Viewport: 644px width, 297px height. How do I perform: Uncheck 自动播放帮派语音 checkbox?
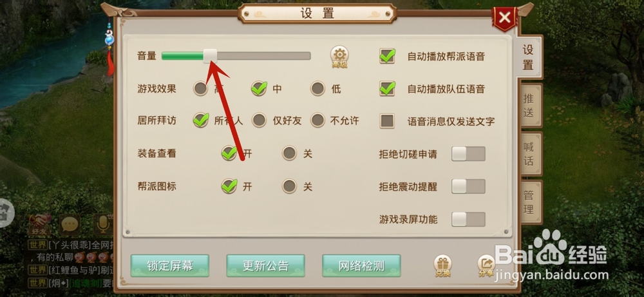tap(387, 56)
